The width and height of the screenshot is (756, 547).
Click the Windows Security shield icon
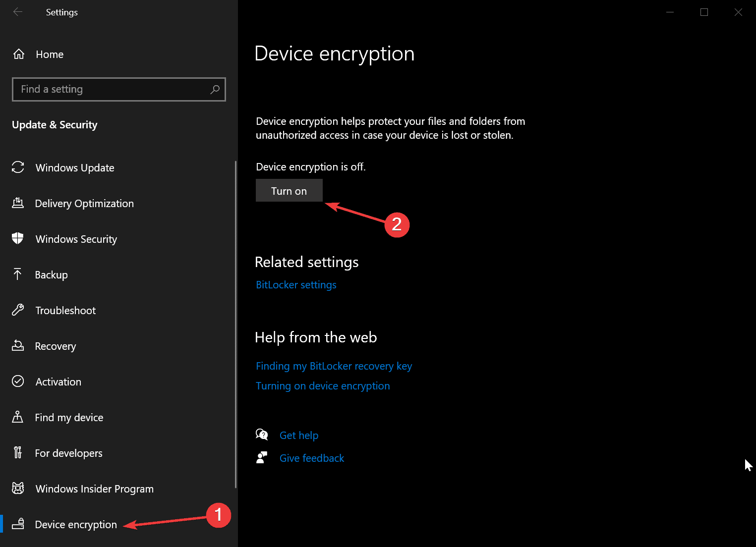[18, 239]
